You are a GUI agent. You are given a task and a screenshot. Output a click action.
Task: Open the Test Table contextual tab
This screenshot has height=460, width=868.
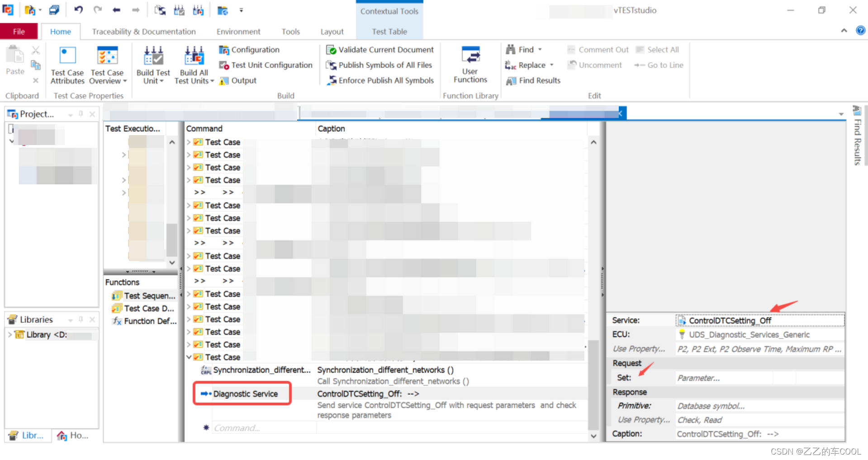tap(389, 32)
